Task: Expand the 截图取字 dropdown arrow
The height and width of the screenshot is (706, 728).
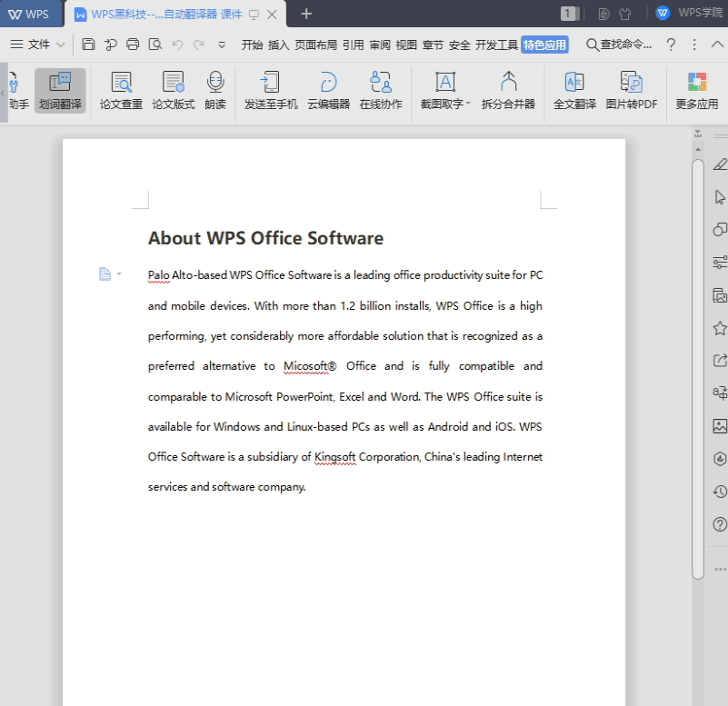Action: point(468,104)
